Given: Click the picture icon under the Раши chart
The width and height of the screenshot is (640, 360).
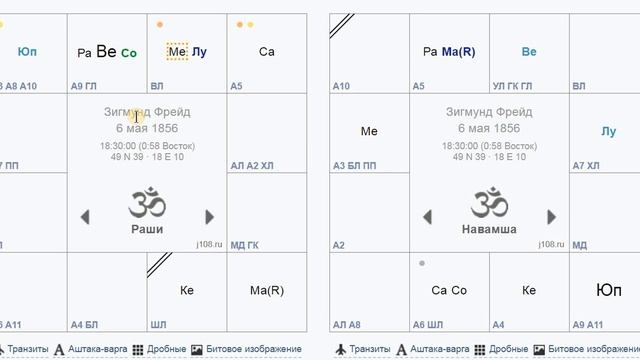Looking at the screenshot, I should 197,350.
